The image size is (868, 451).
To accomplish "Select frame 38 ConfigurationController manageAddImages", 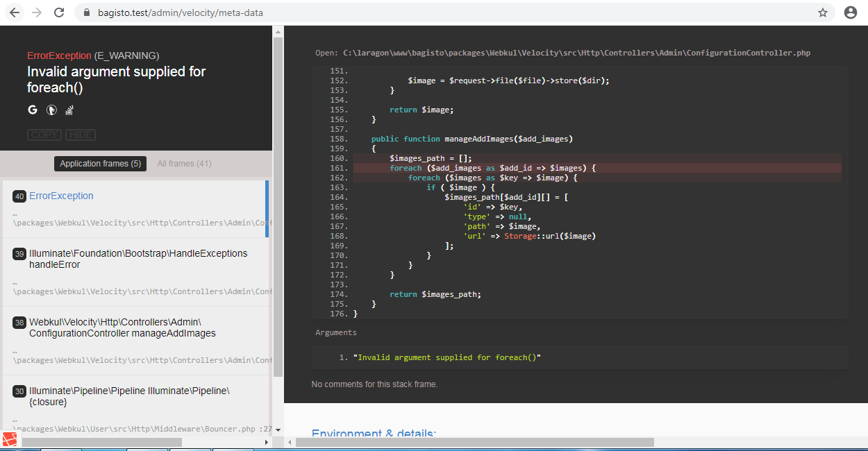I will (135, 341).
